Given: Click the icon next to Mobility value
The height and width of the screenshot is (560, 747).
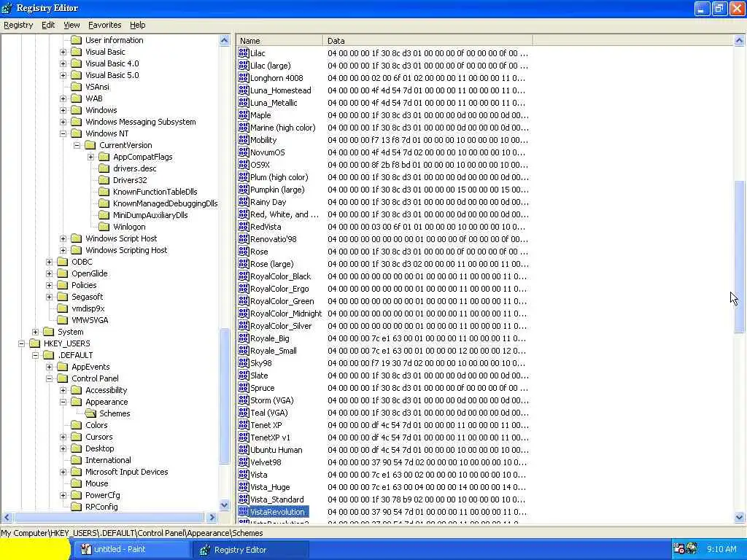Looking at the screenshot, I should [244, 139].
